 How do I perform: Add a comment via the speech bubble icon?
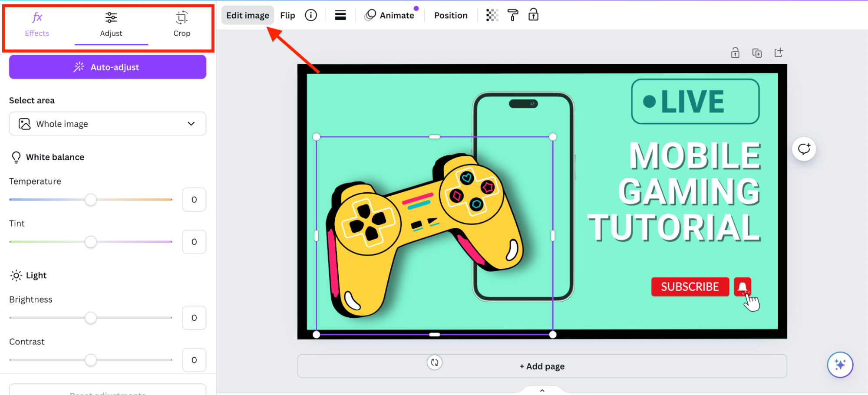804,149
